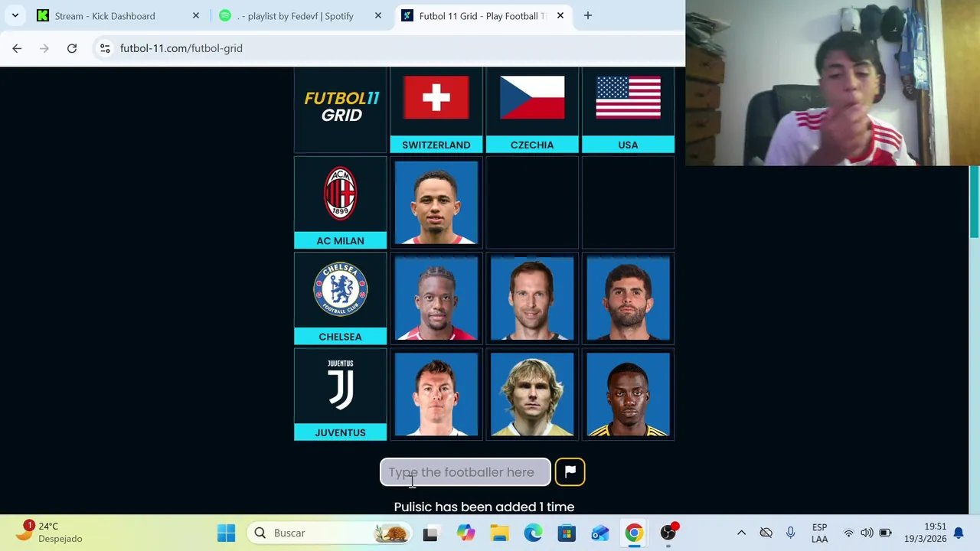Screen dimensions: 980x551
Task: Reload the current page
Action: tap(72, 48)
